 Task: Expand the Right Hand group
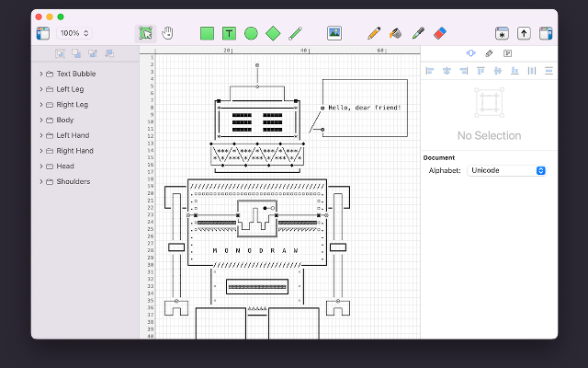tap(40, 151)
